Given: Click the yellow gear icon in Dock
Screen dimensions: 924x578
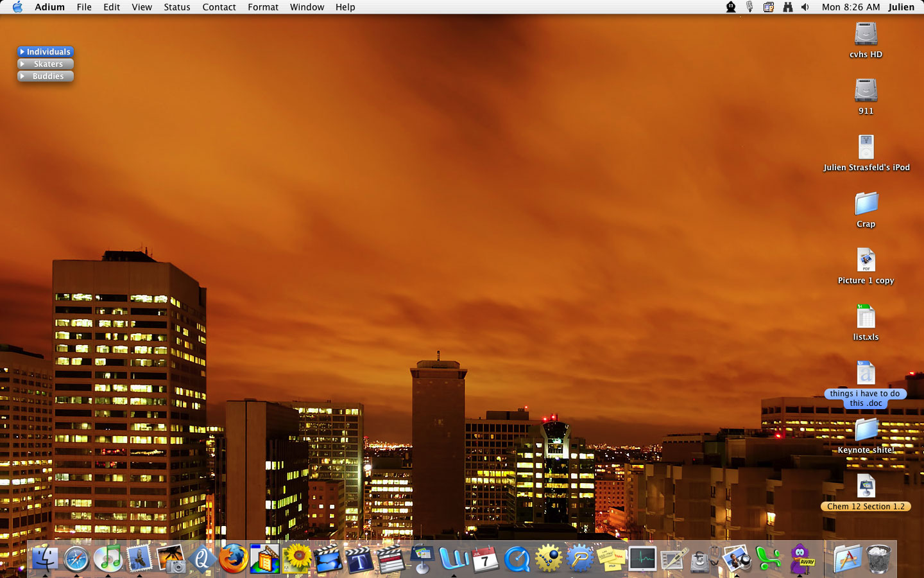Looking at the screenshot, I should 548,558.
